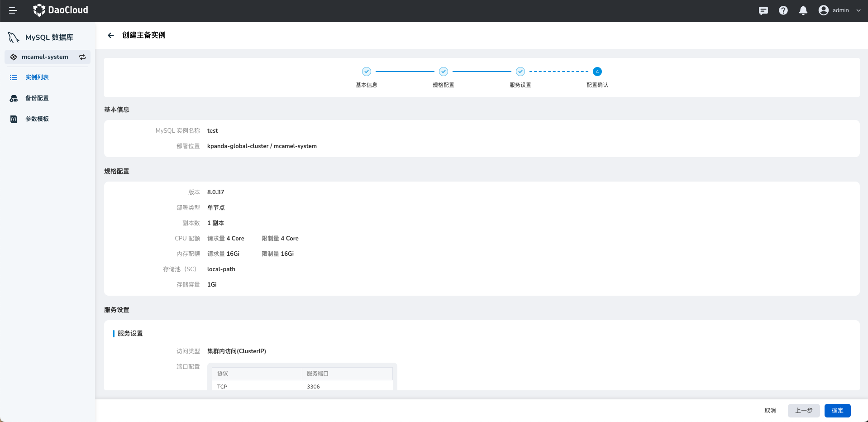Collapse the sidebar with the hamburger menu icon
Image resolution: width=868 pixels, height=422 pixels.
tap(13, 10)
